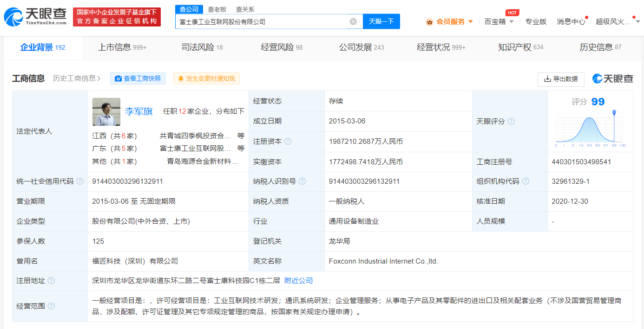The height and width of the screenshot is (329, 644).
Task: Click the 发生变更时通知我 button
Action: pyautogui.click(x=206, y=78)
